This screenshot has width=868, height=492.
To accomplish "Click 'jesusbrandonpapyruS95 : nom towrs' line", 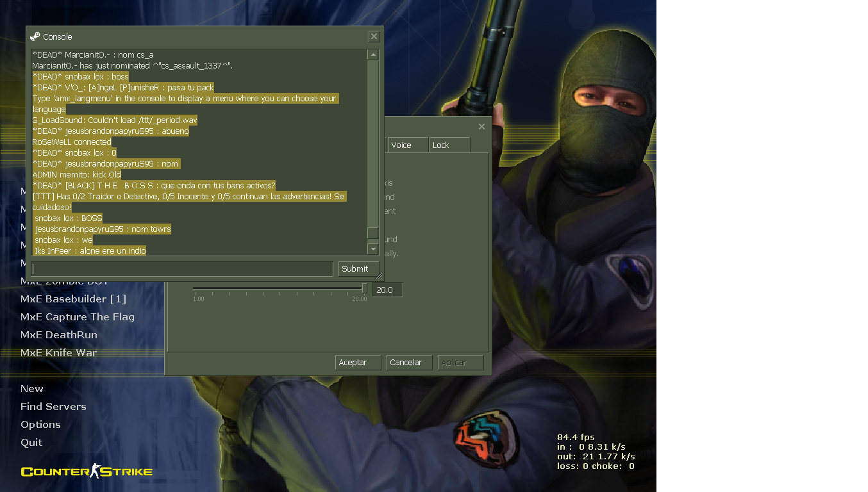I will coord(103,229).
